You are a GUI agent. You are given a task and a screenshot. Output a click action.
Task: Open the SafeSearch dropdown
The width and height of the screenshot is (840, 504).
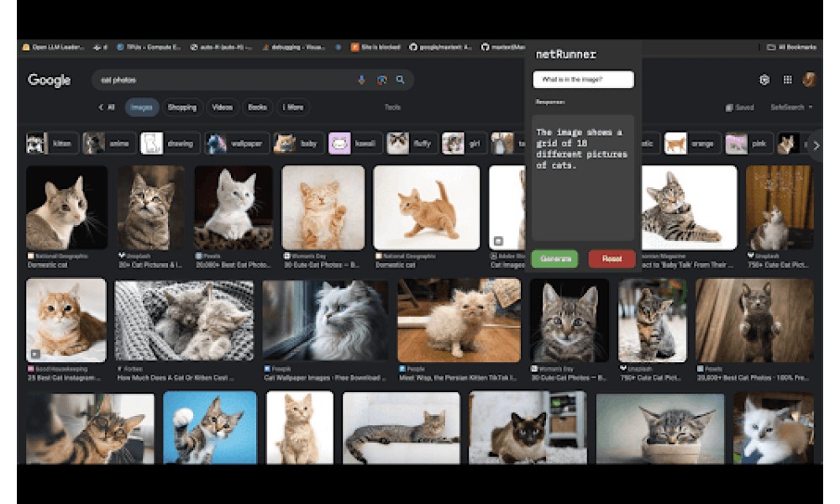click(x=791, y=108)
